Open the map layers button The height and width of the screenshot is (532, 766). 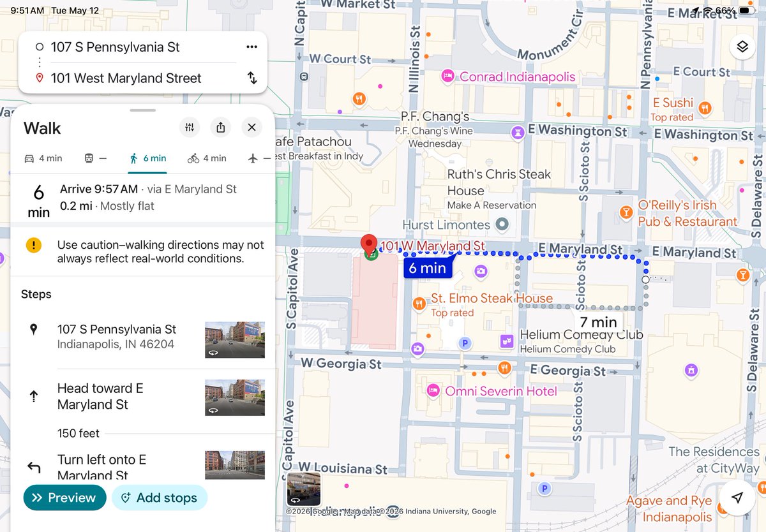(x=742, y=47)
